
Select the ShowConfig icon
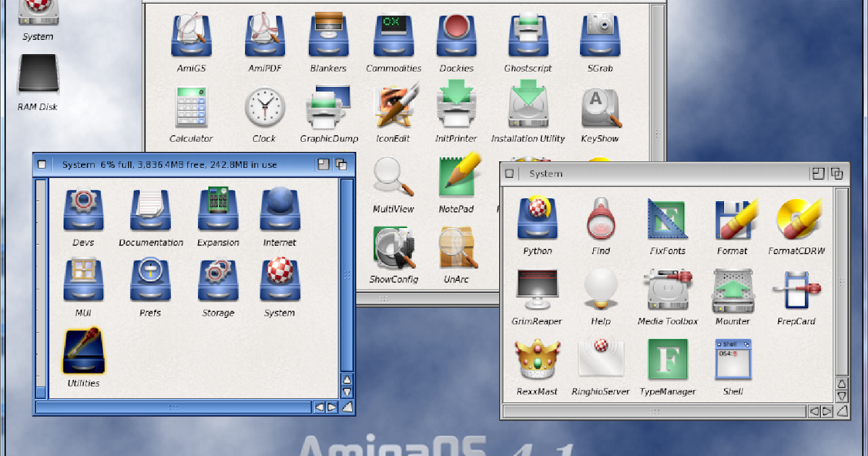[x=393, y=248]
